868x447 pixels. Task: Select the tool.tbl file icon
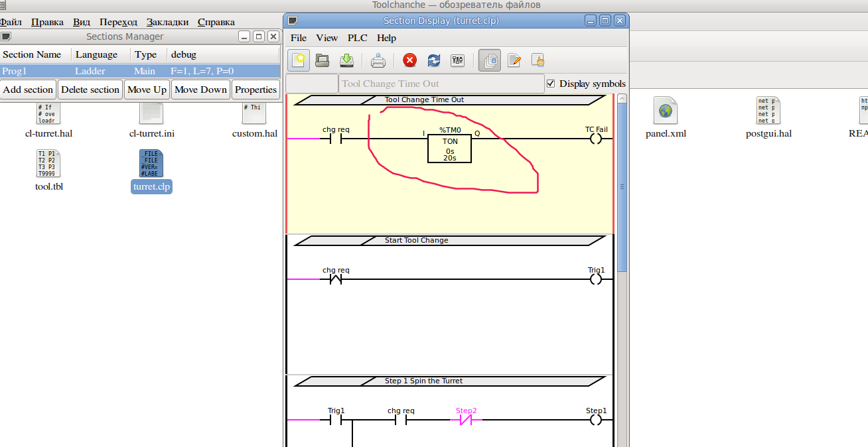tap(48, 163)
